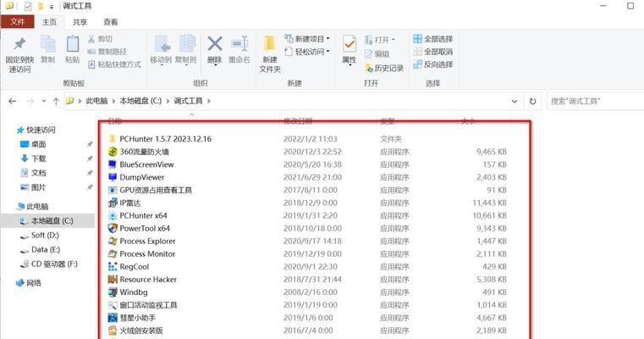The height and width of the screenshot is (339, 644).
Task: Click Edit (编辑) in ribbon
Action: tap(377, 53)
